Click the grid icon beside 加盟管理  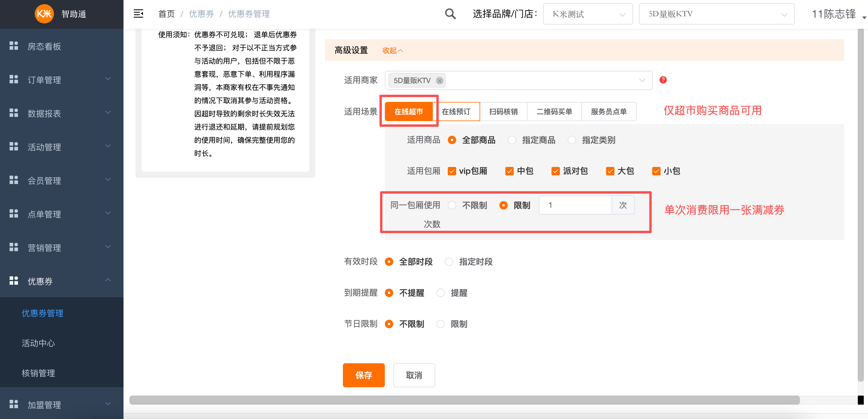coord(14,404)
